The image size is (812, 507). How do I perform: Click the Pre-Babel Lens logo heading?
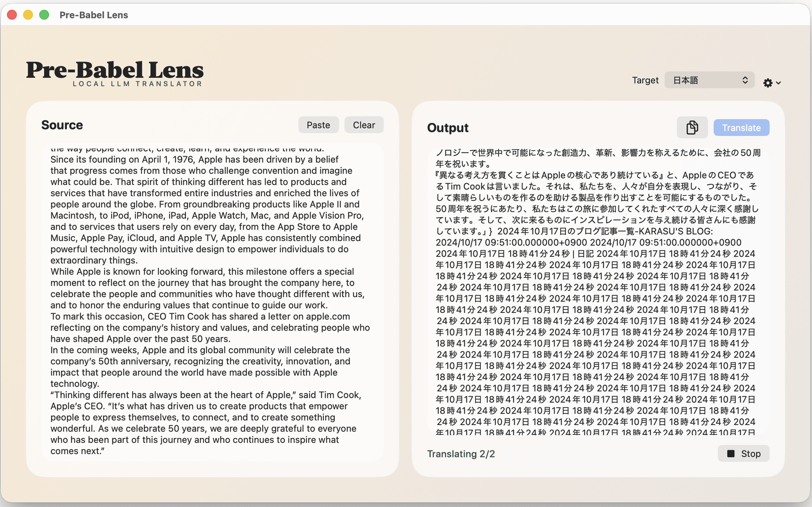point(115,70)
